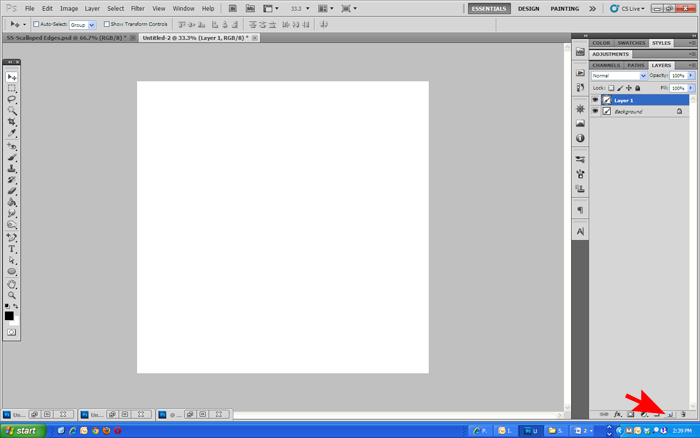Enable the Auto-Select checkbox

pyautogui.click(x=36, y=24)
